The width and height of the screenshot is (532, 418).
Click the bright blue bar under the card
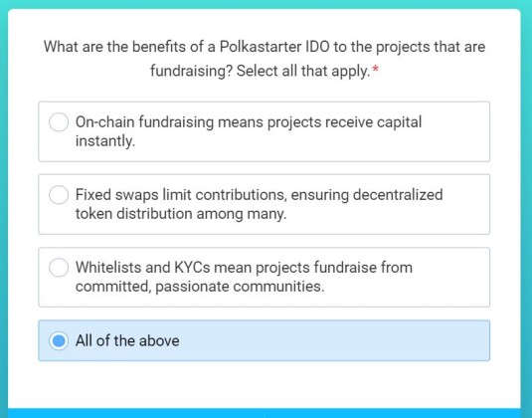(x=265, y=413)
